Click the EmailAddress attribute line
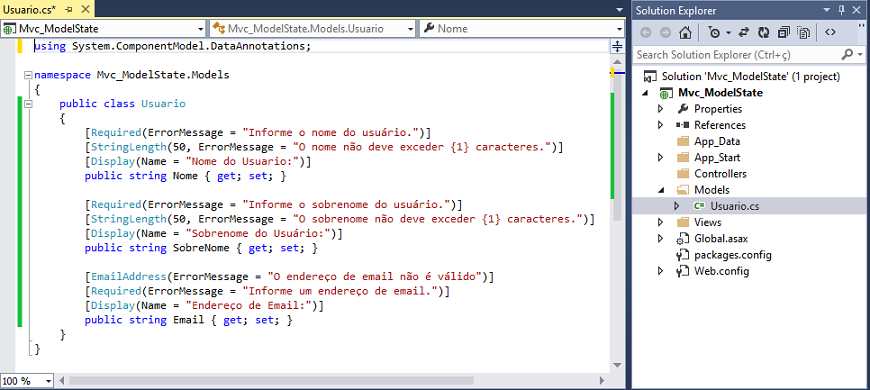 (x=289, y=276)
